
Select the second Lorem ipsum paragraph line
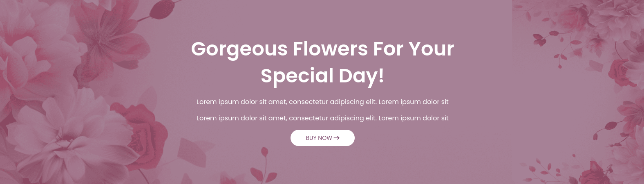click(322, 118)
